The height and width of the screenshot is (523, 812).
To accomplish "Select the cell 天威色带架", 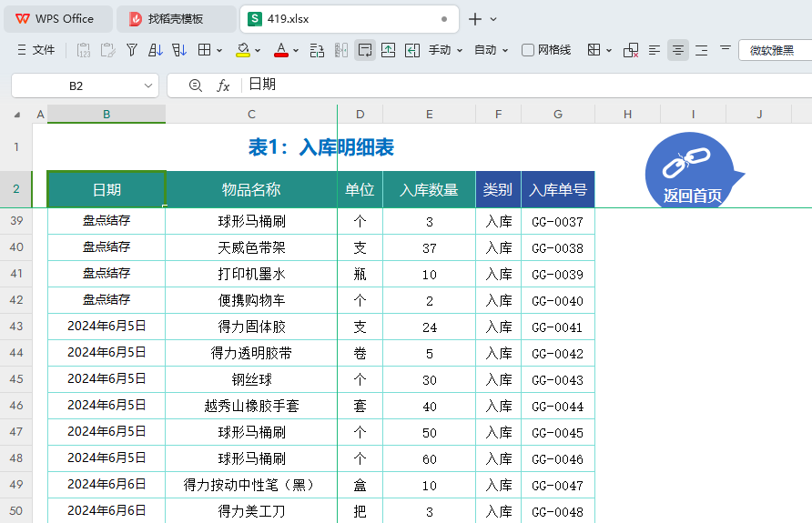I will (x=251, y=247).
